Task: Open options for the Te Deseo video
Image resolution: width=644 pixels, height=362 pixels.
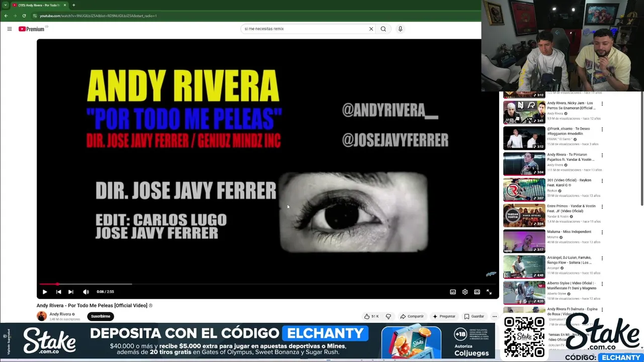Action: coord(602,130)
